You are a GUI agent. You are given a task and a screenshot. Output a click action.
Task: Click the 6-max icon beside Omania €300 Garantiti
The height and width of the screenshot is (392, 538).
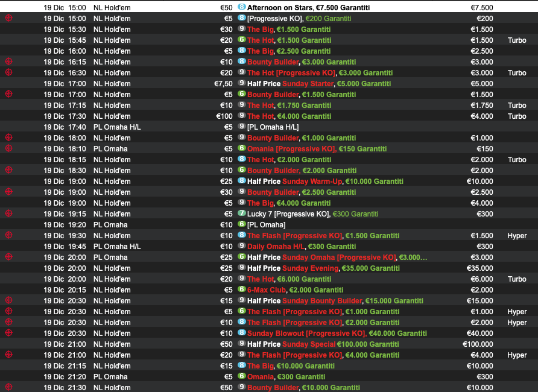[x=241, y=376]
